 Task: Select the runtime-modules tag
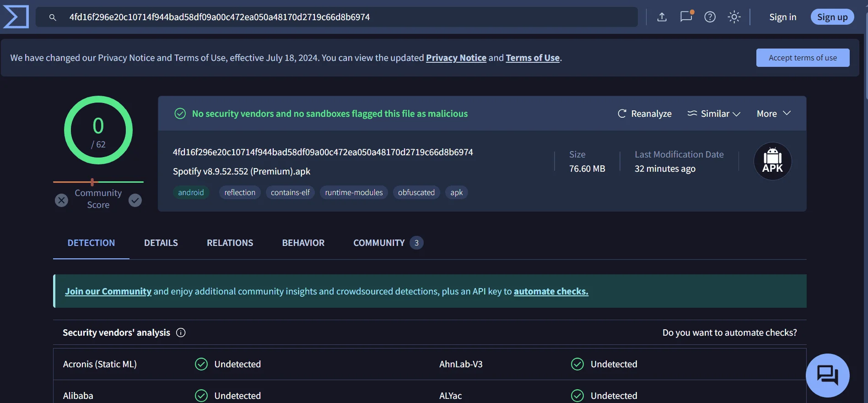coord(354,192)
